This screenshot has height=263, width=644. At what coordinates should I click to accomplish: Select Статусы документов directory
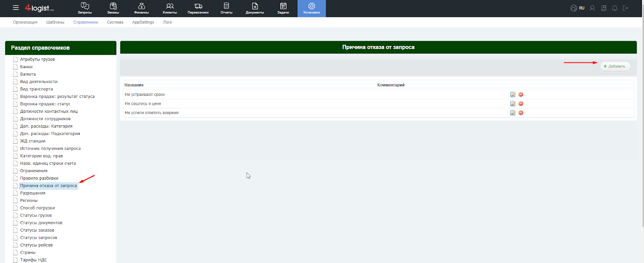41,223
